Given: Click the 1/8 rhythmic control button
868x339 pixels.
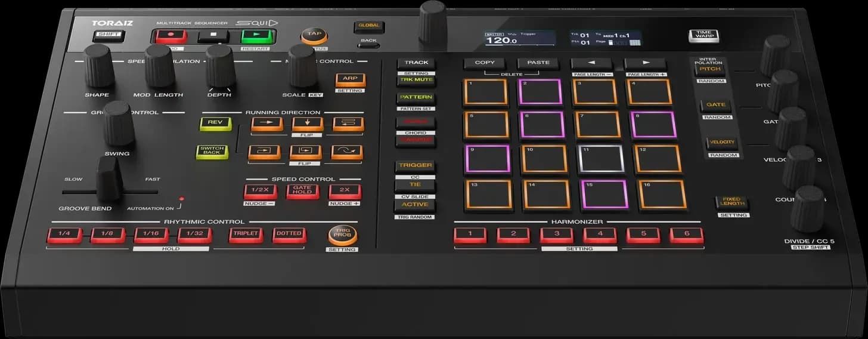Looking at the screenshot, I should (x=108, y=234).
